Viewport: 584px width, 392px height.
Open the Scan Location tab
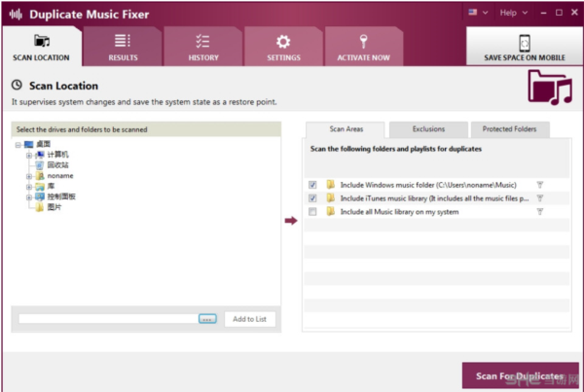pos(41,47)
